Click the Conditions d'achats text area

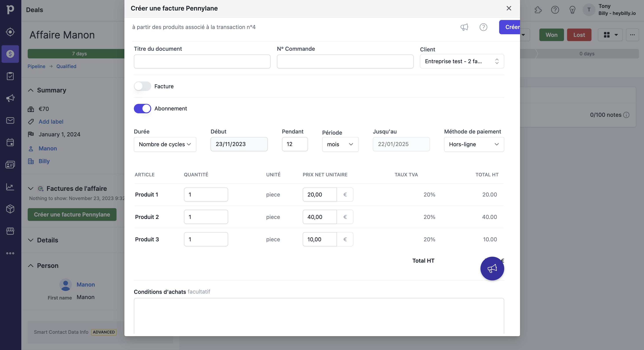319,316
